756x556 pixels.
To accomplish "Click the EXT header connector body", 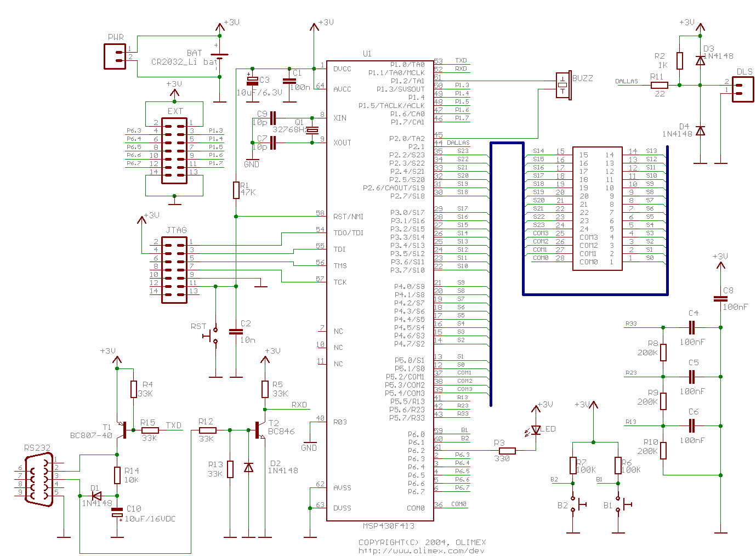I will tap(174, 151).
